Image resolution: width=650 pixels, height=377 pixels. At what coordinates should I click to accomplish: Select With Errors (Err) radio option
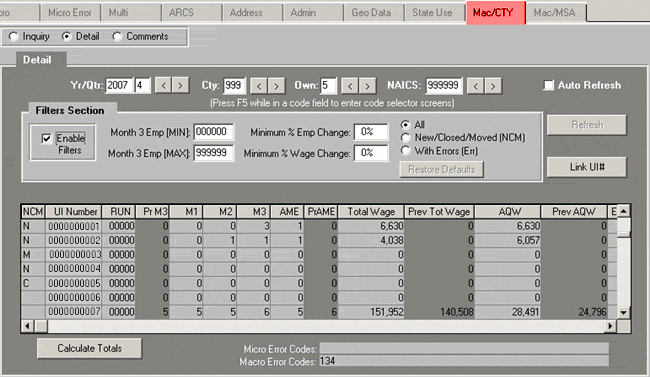[405, 151]
